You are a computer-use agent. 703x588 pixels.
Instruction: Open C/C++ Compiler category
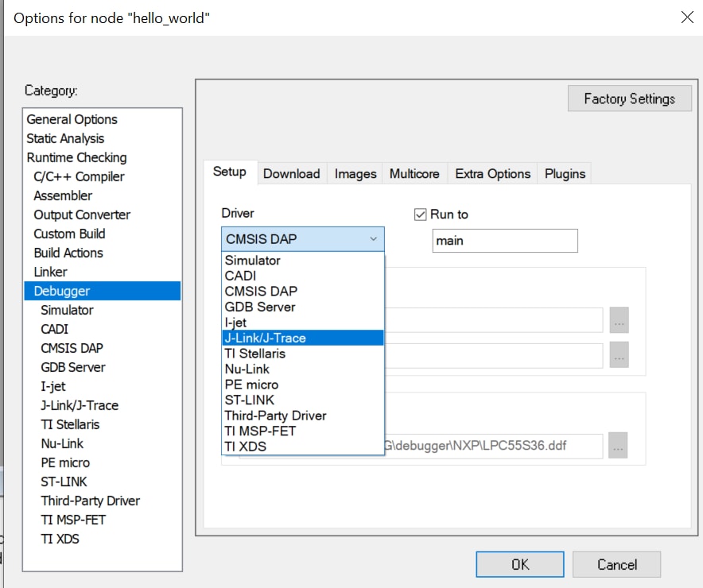click(79, 176)
